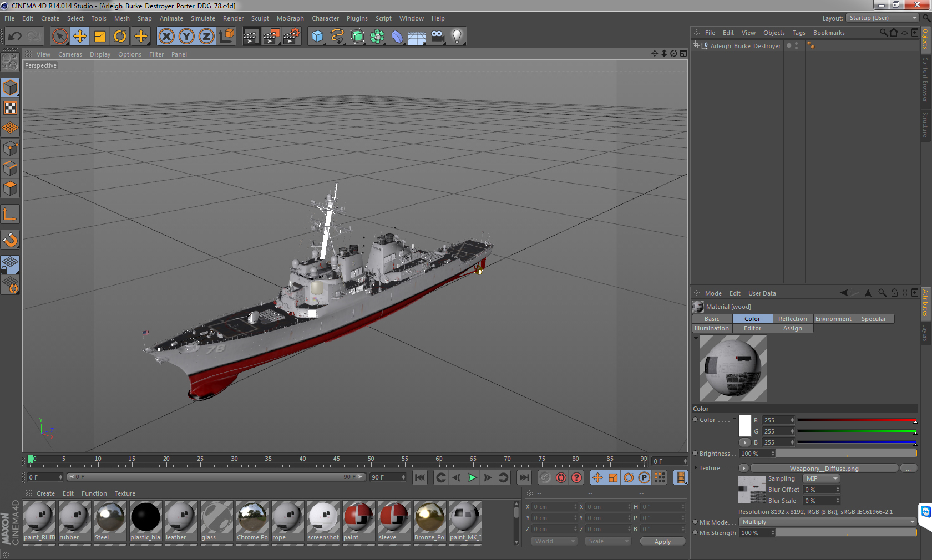Switch to Reflection tab
Image resolution: width=932 pixels, height=560 pixels.
click(x=792, y=319)
